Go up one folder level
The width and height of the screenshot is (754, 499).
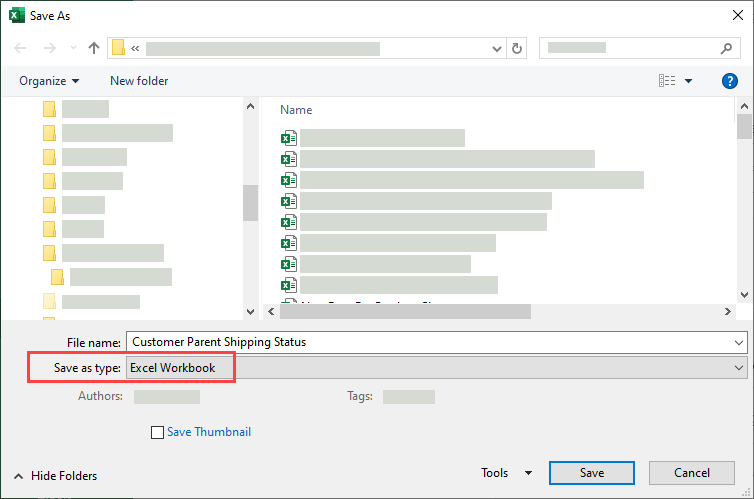coord(94,48)
